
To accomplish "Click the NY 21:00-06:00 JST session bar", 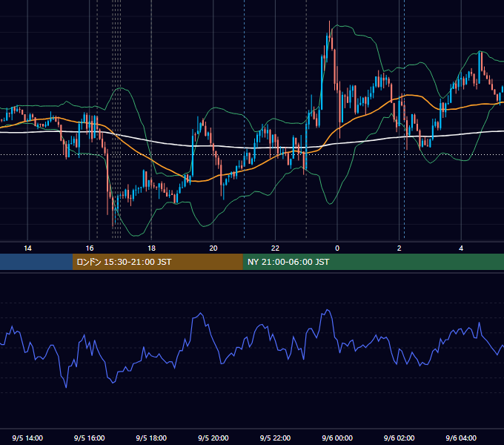I will point(373,262).
